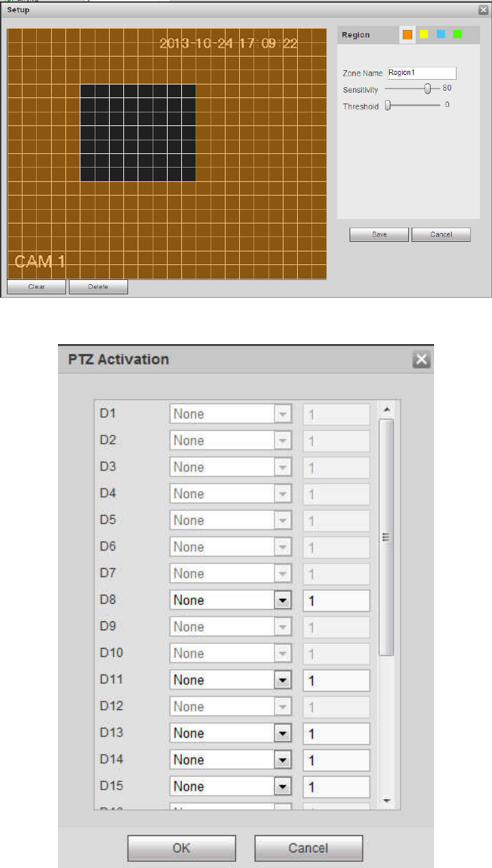Open the D3 preset type dropdown
The width and height of the screenshot is (492, 868).
point(231,467)
